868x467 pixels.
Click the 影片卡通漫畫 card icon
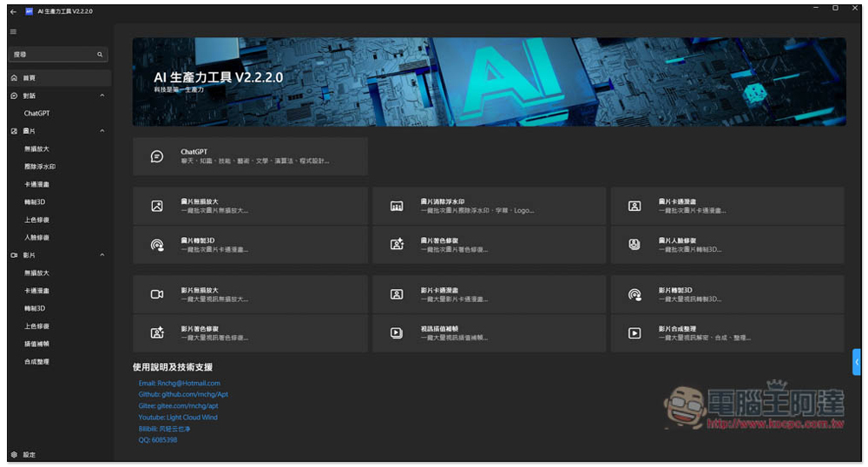(x=397, y=294)
